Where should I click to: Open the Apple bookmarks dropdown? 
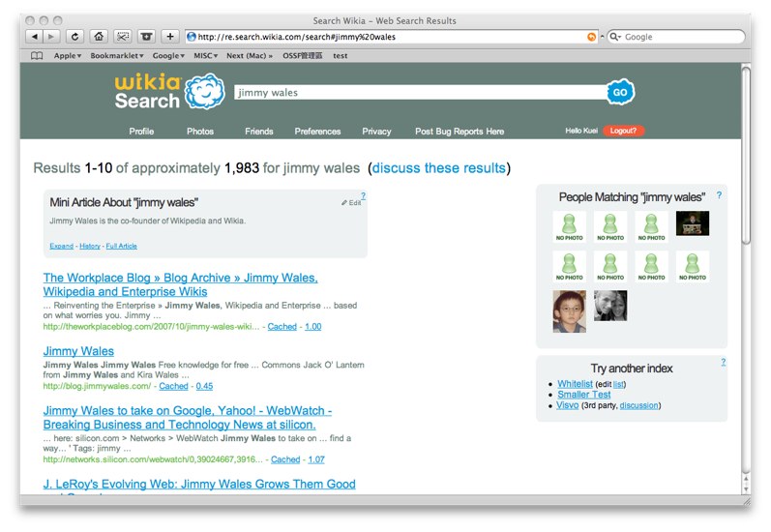(x=68, y=55)
